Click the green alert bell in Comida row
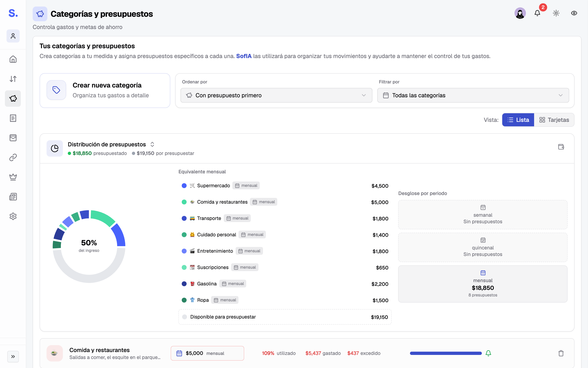588x368 pixels. [x=488, y=353]
